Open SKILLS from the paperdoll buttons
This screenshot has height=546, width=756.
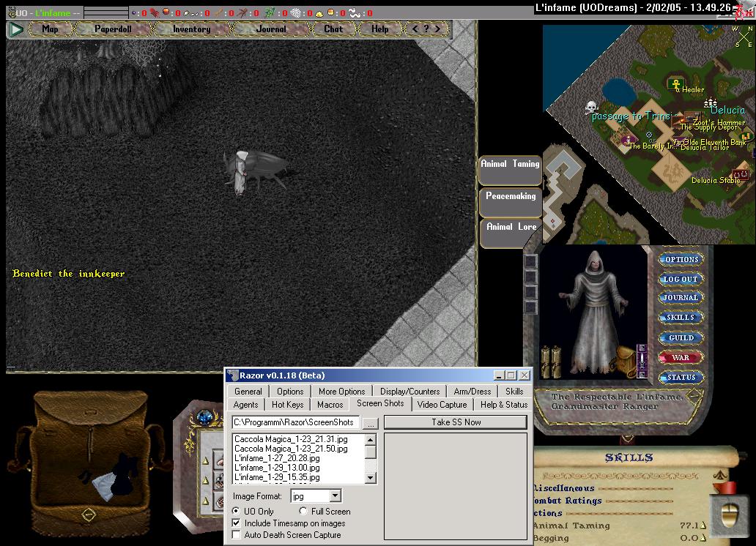681,318
